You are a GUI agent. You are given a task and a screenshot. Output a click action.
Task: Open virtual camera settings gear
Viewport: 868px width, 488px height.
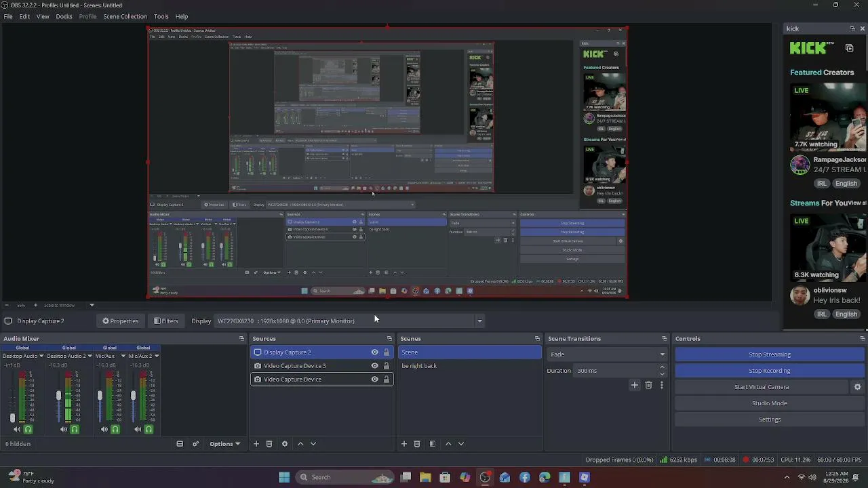857,387
